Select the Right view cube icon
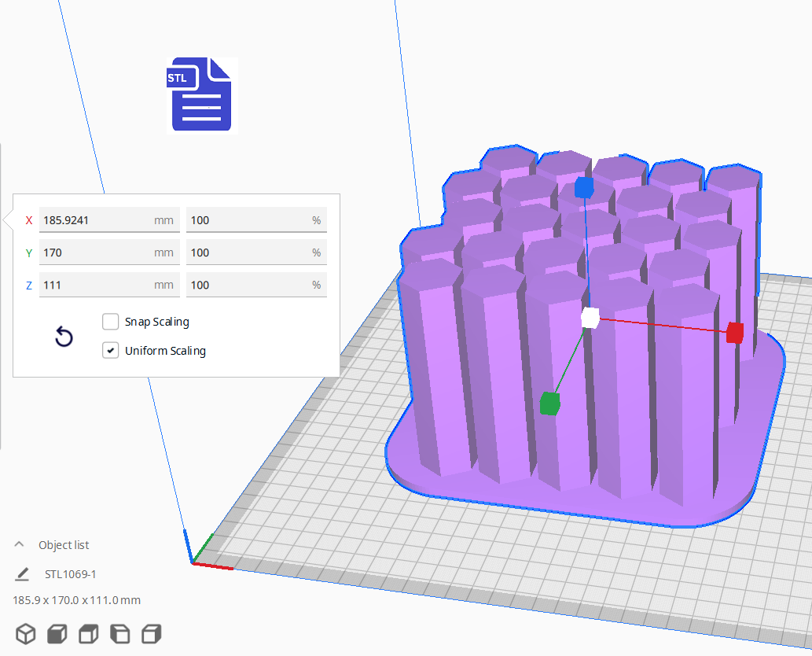The height and width of the screenshot is (656, 812). click(151, 633)
